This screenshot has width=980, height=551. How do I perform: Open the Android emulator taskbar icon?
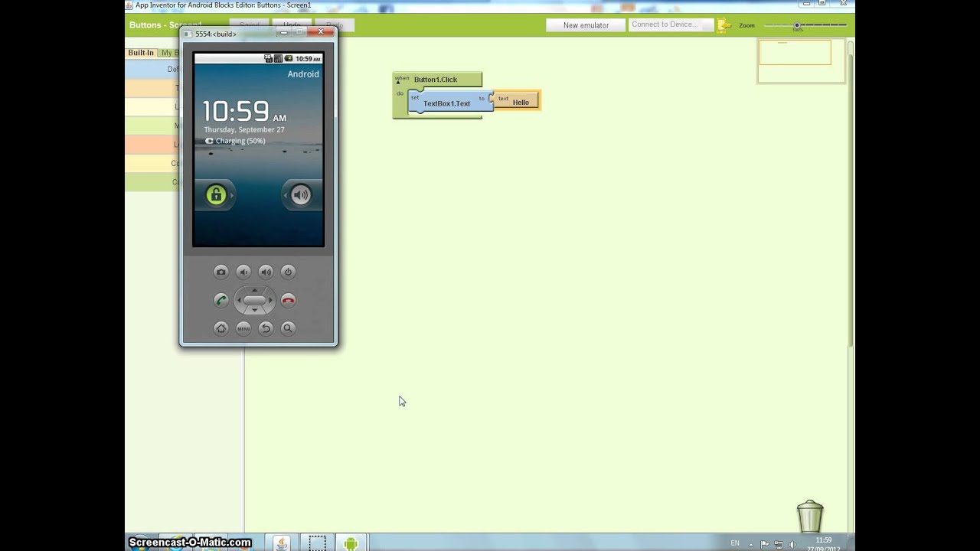tap(351, 543)
